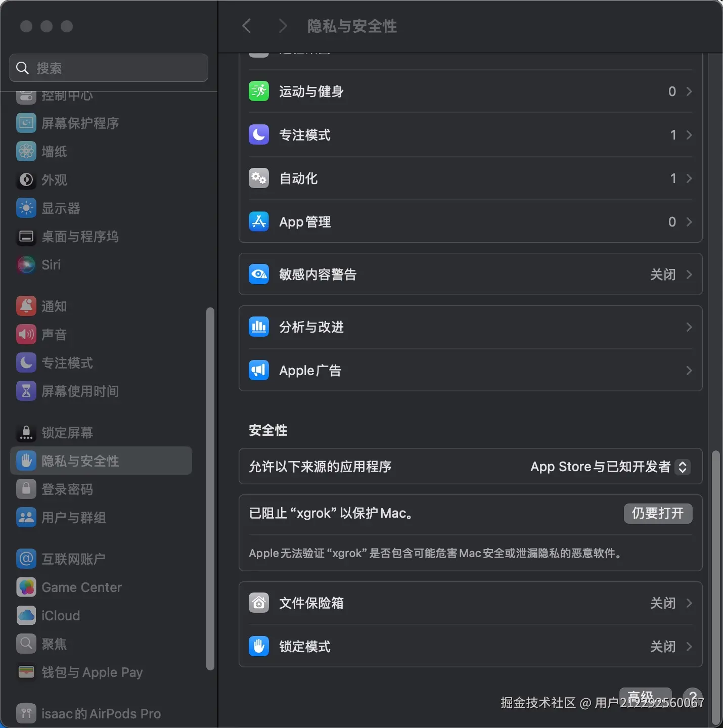The height and width of the screenshot is (728, 723).
Task: Click the Game Center bubbles icon
Action: click(x=26, y=587)
